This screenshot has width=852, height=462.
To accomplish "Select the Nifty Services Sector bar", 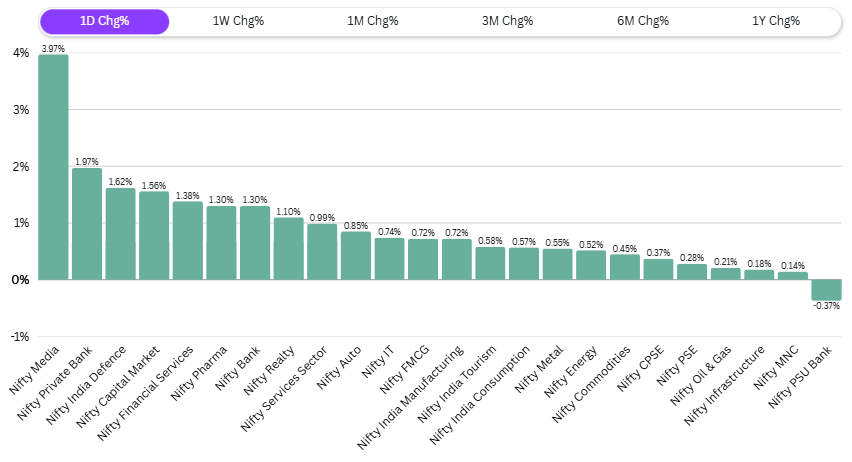I will [x=322, y=252].
